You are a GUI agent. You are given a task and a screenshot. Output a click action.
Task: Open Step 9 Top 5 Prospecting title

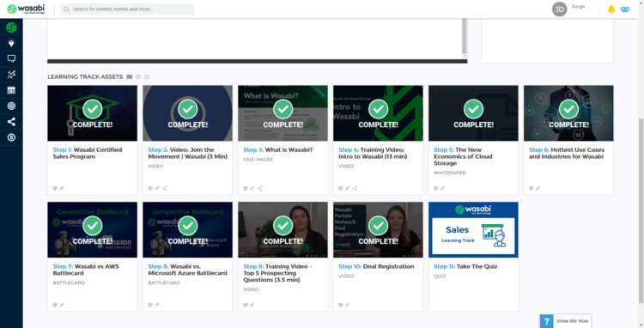[277, 273]
